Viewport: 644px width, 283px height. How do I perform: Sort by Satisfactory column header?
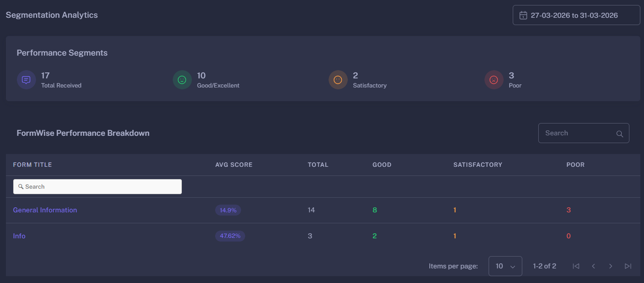(478, 165)
